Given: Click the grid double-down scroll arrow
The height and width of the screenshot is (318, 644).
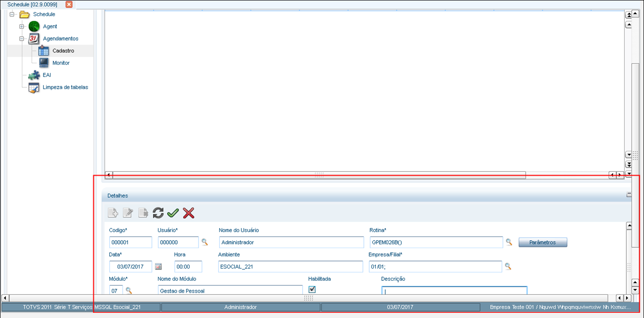Looking at the screenshot, I should [x=628, y=164].
